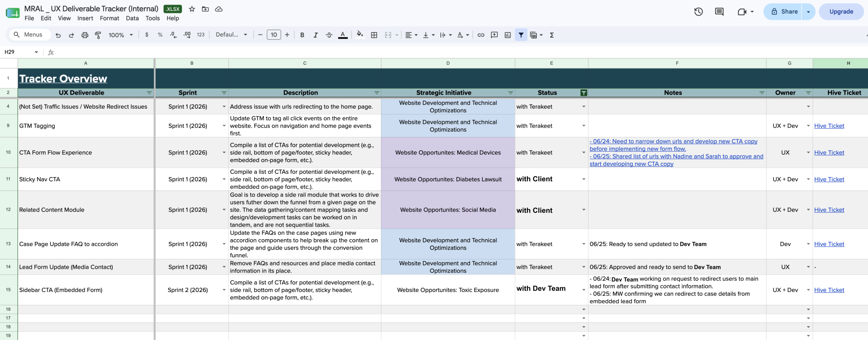
Task: Open the Fill color tool
Action: [360, 35]
